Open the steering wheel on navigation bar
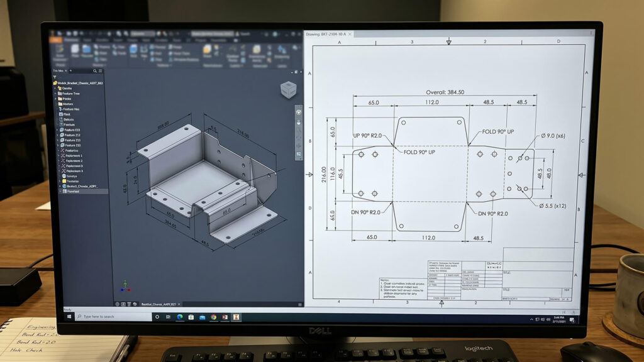Viewport: 644px width, 362px height. (299, 112)
